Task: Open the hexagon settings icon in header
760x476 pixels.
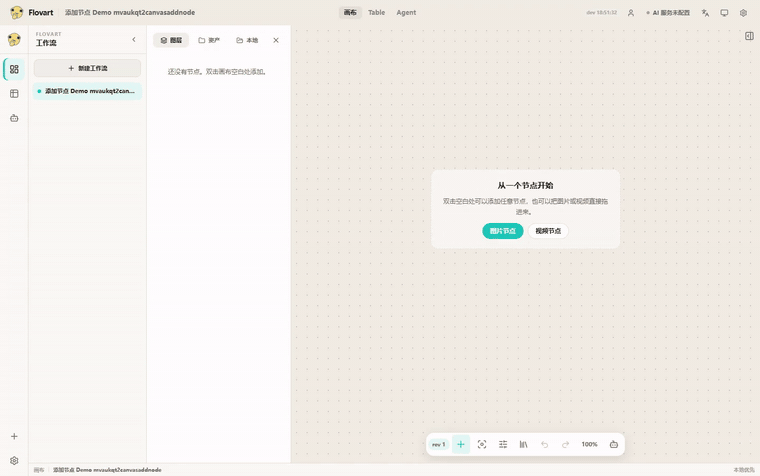Action: coord(743,13)
